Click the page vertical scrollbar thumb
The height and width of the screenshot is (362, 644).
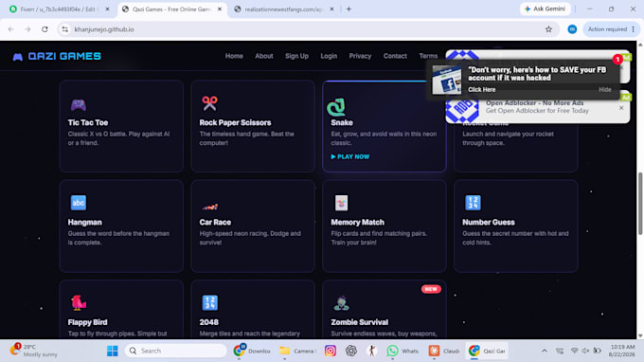point(640,204)
